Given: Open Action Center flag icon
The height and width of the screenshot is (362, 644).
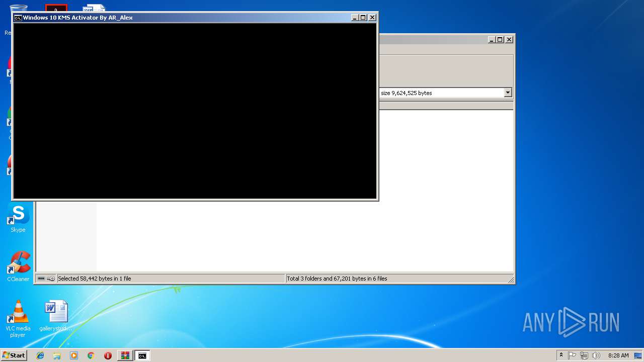Looking at the screenshot, I should click(572, 355).
